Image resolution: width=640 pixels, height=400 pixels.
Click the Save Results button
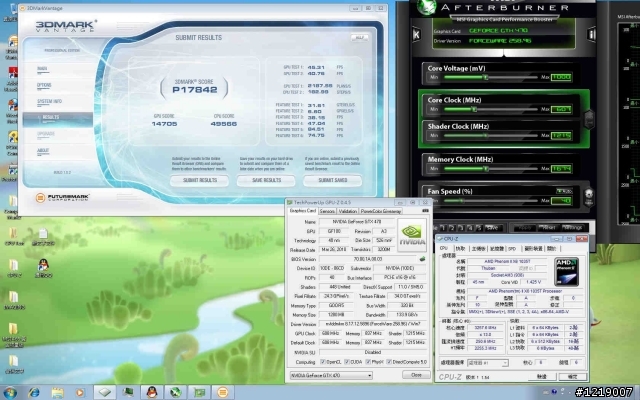pyautogui.click(x=266, y=180)
